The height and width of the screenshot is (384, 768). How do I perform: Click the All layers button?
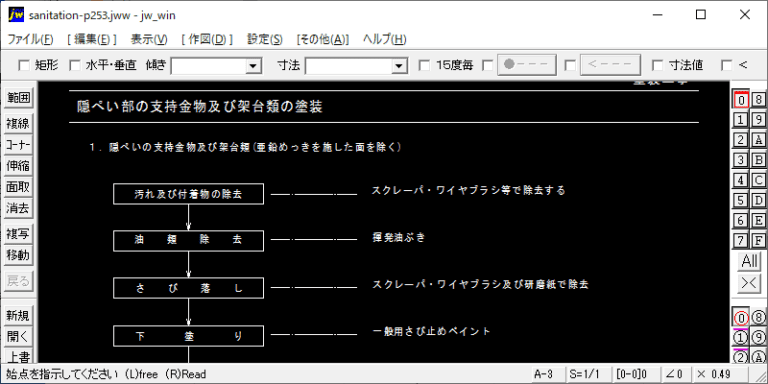[750, 261]
